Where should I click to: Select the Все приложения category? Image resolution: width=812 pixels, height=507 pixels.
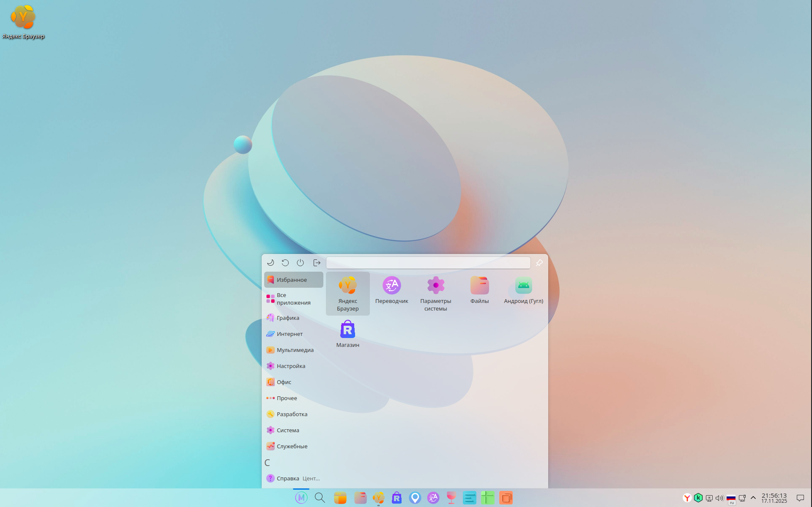coord(293,299)
